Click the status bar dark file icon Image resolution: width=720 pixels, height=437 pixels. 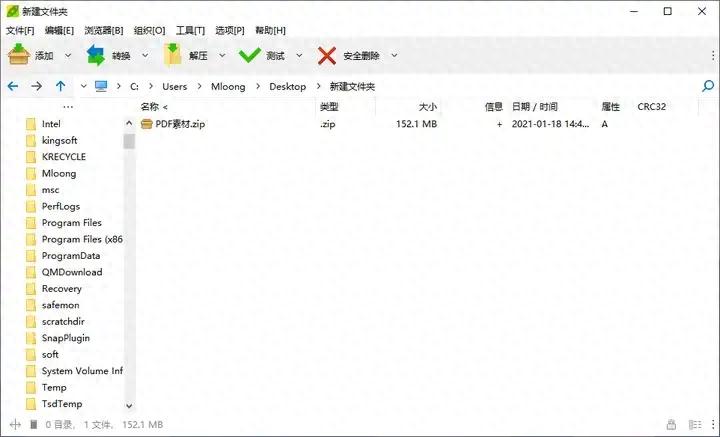[x=34, y=425]
